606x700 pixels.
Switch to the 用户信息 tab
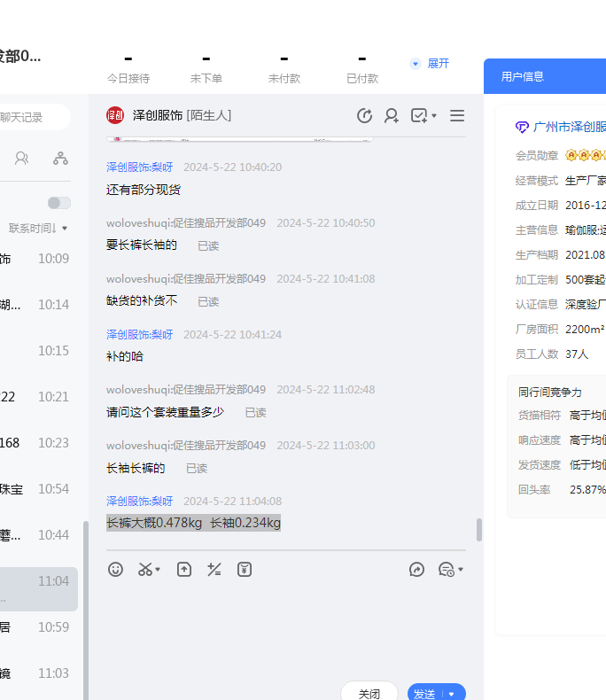(523, 77)
